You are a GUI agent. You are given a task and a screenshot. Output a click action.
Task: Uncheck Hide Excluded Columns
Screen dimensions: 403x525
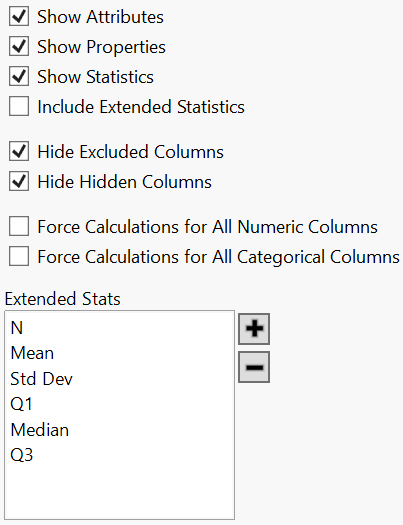(19, 151)
